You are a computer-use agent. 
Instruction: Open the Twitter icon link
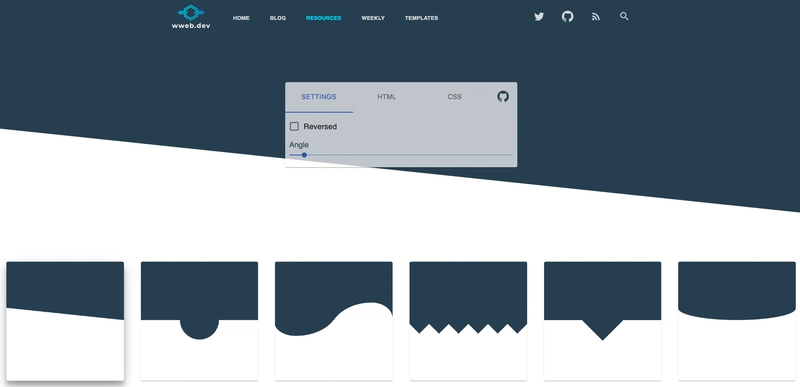coord(539,16)
